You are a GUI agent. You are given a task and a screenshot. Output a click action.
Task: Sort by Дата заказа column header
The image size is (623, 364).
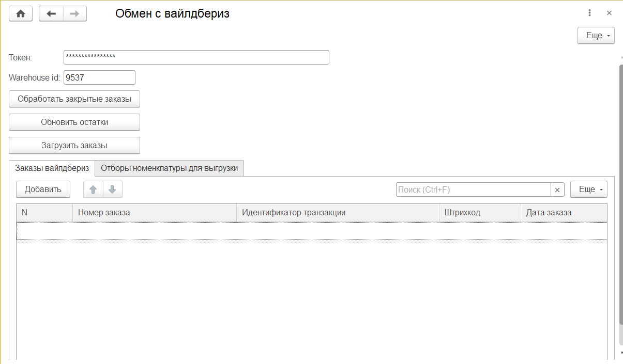point(564,213)
